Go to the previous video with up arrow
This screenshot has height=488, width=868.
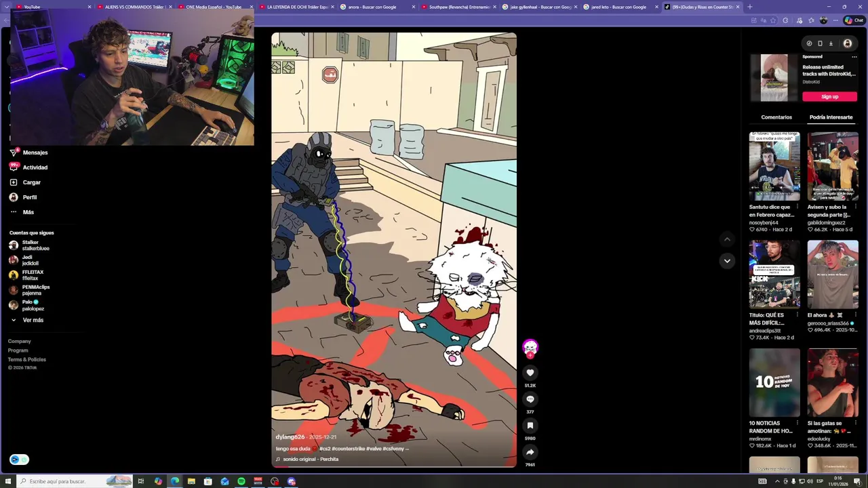[727, 239]
